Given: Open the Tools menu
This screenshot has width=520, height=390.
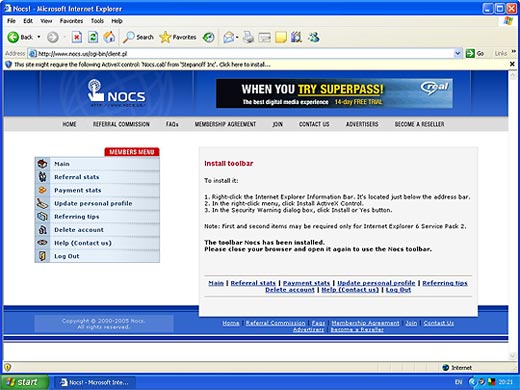Looking at the screenshot, I should (x=97, y=21).
